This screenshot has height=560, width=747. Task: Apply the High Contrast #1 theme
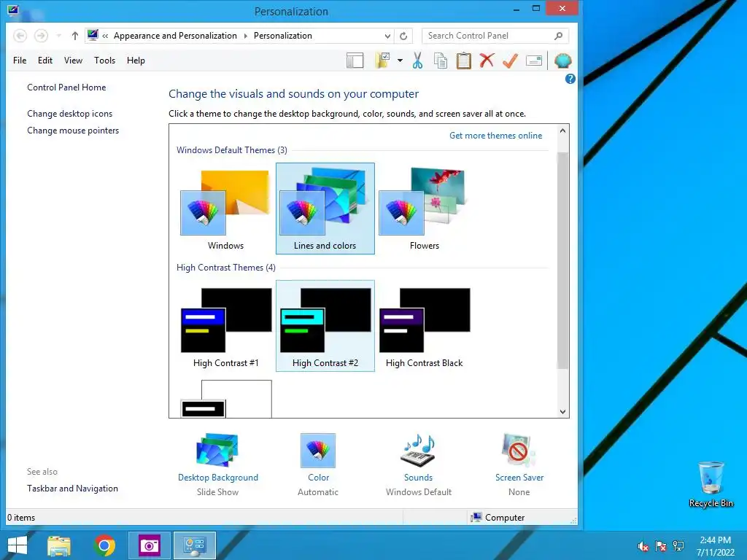pos(226,326)
